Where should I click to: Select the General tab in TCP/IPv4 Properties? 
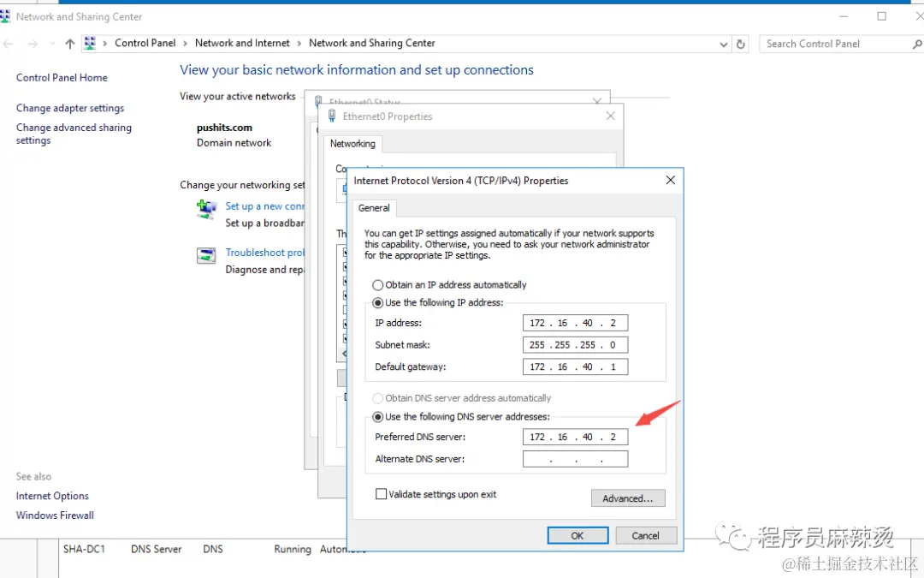click(x=374, y=207)
